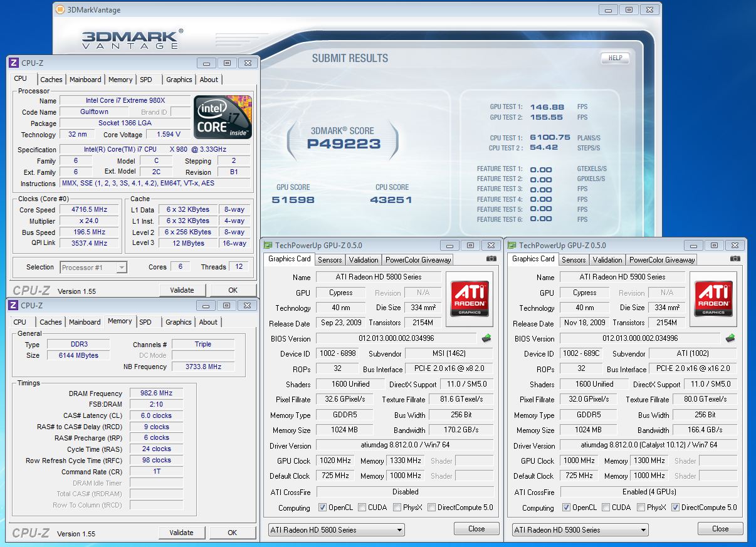Open Sensors tab in HD 5900 GPU-Z
Image resolution: width=756 pixels, height=547 pixels.
point(574,259)
